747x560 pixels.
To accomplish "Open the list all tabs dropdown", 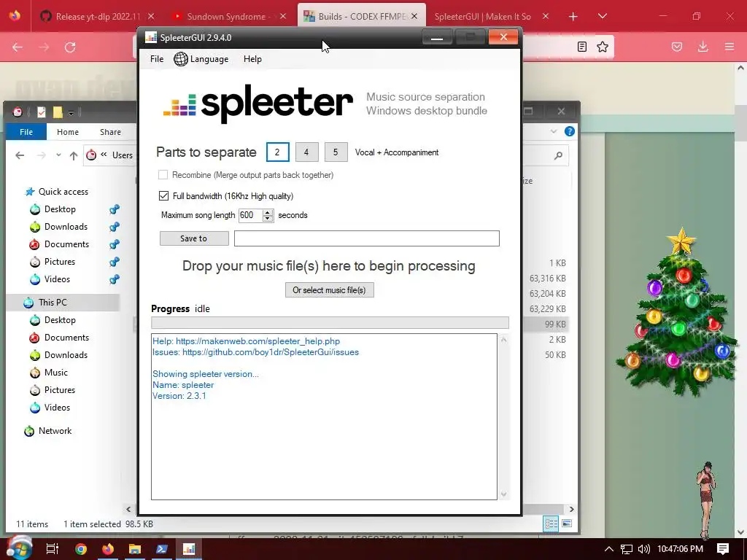I will pos(602,16).
